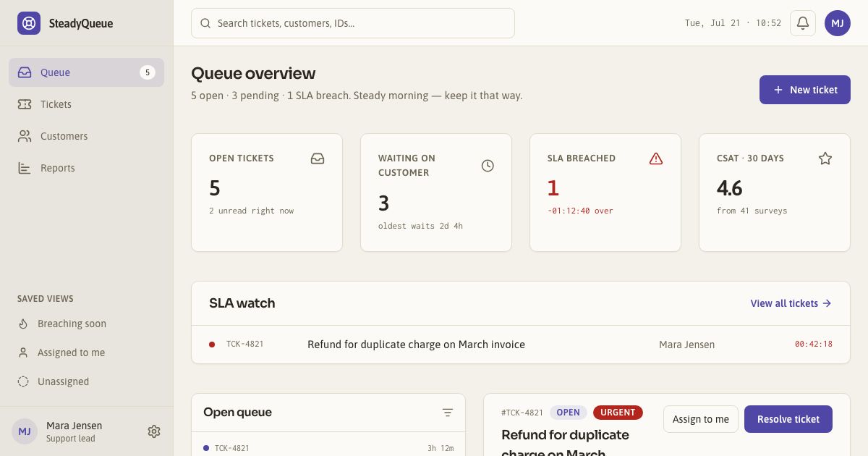Click the inbox icon on Open Tickets card

[x=318, y=159]
